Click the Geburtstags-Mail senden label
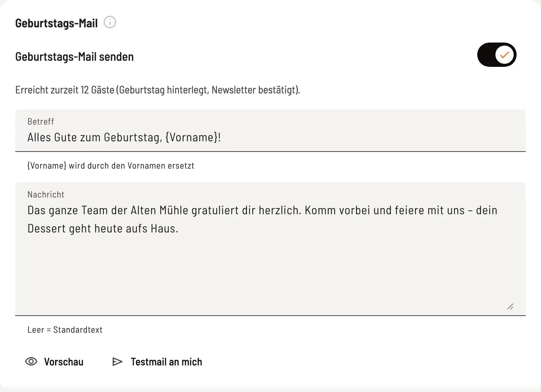 pos(74,57)
